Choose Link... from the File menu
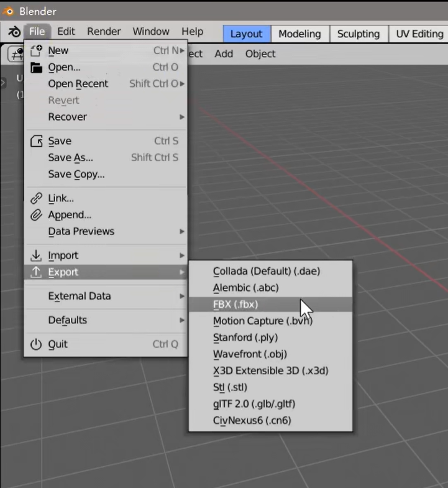Viewport: 448px width, 488px height. point(106,198)
